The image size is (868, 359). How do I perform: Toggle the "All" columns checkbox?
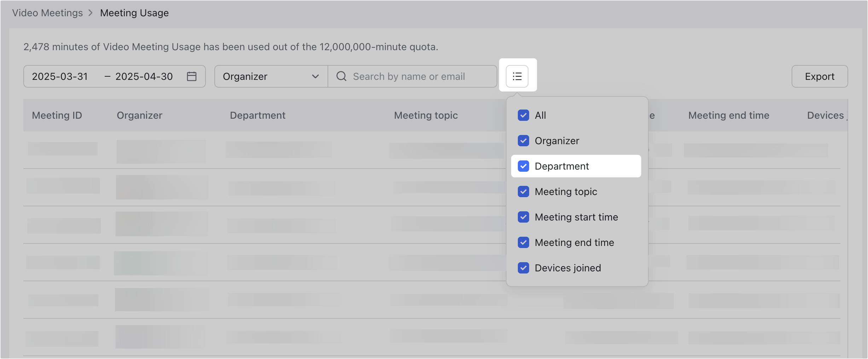tap(523, 115)
